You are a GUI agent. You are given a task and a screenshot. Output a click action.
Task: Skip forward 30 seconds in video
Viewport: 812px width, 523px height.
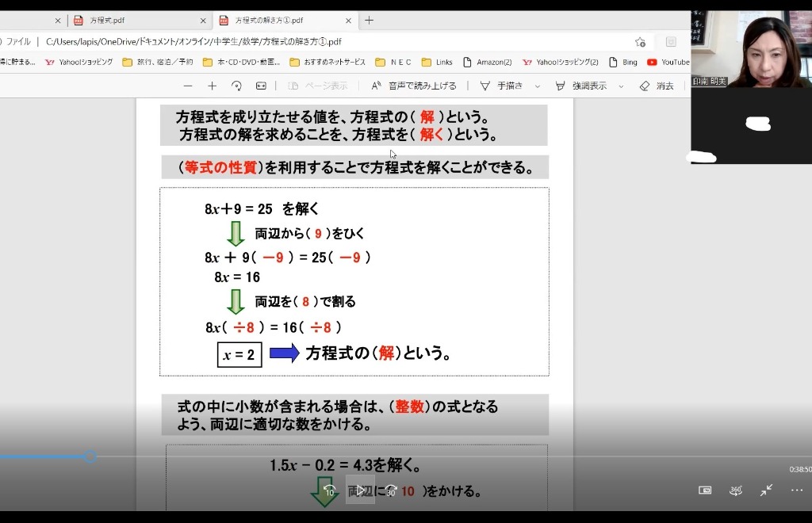[x=390, y=491]
